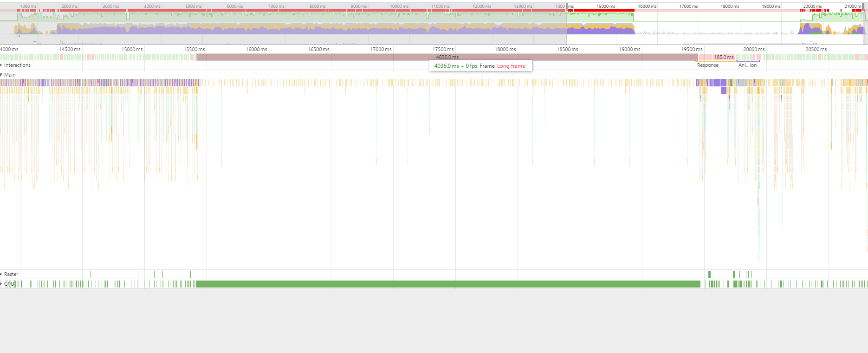Image resolution: width=868 pixels, height=353 pixels.
Task: Click the 14500 ms ruler label
Action: [70, 49]
